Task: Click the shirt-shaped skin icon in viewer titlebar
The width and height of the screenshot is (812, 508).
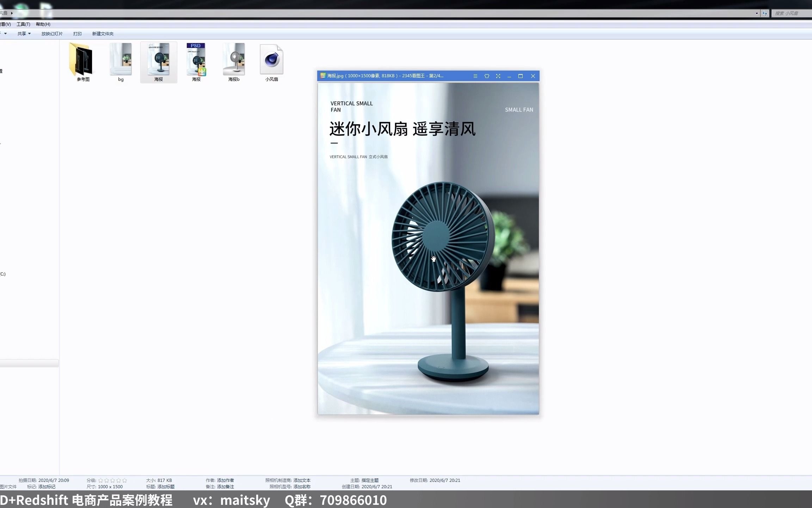Action: coord(487,76)
